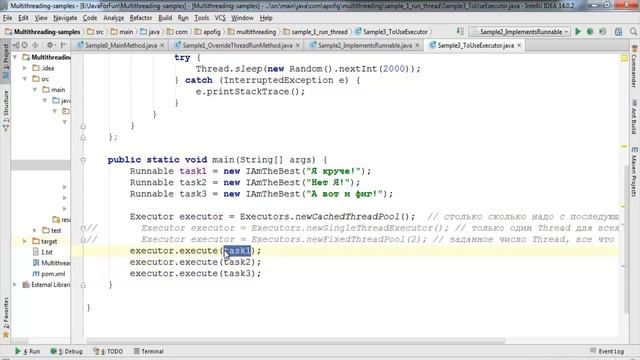The height and width of the screenshot is (360, 640).
Task: Click the Event Log icon
Action: (x=593, y=351)
